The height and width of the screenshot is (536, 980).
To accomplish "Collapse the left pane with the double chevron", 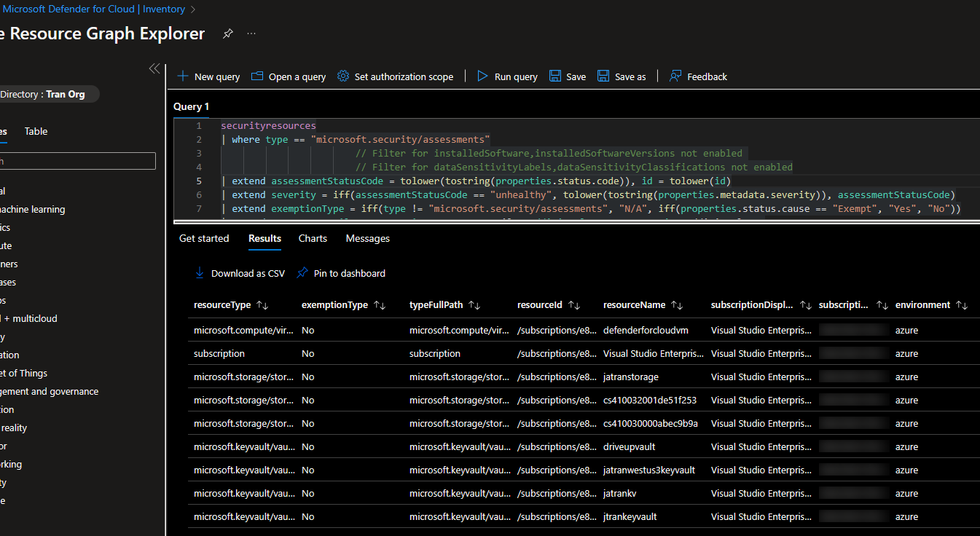I will [x=154, y=68].
